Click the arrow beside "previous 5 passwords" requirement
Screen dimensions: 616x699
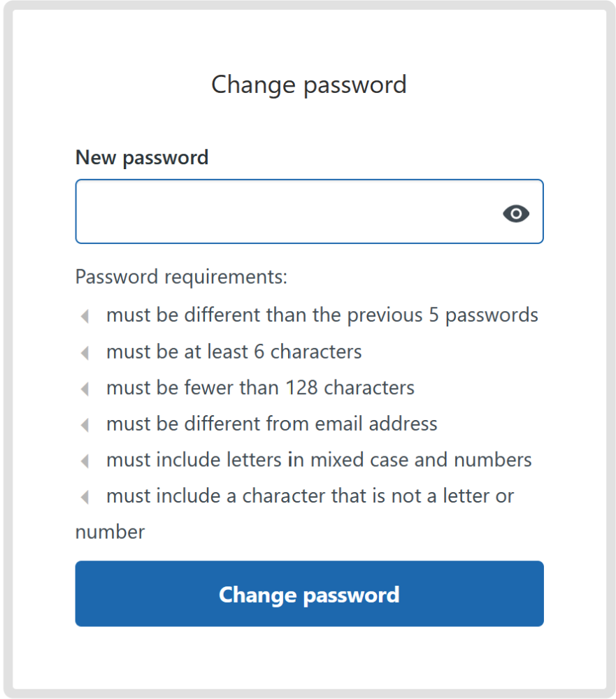[86, 315]
